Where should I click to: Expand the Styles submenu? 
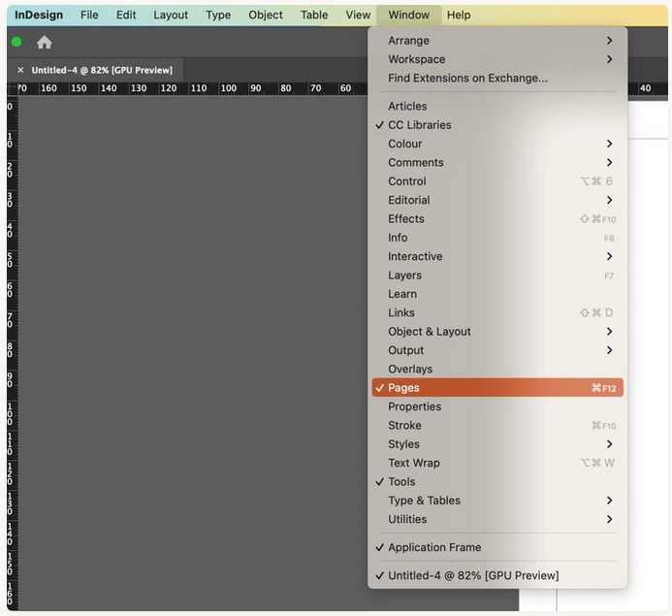pyautogui.click(x=497, y=444)
